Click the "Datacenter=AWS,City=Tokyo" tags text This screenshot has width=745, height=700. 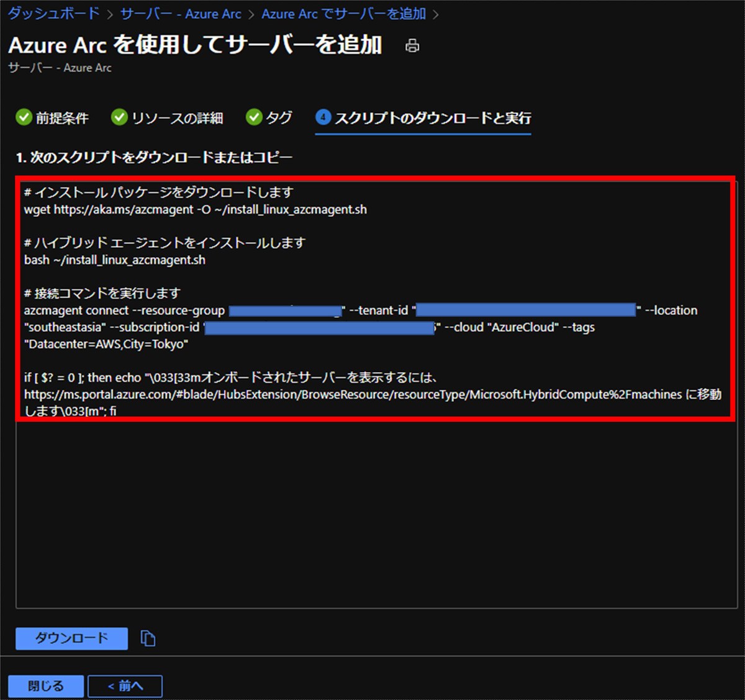106,344
